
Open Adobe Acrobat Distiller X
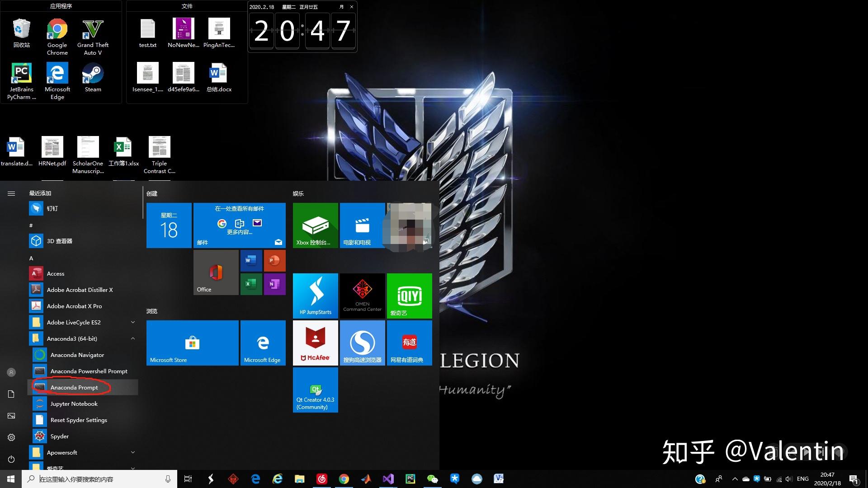[x=83, y=290]
